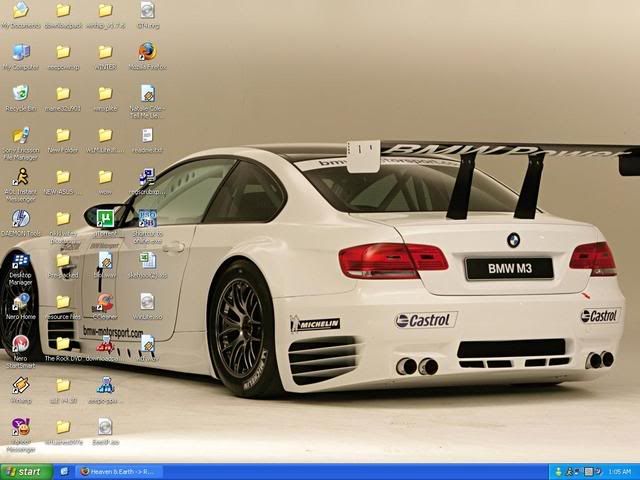Select the wow folder on the desktop
640x480 pixels.
pos(105,177)
